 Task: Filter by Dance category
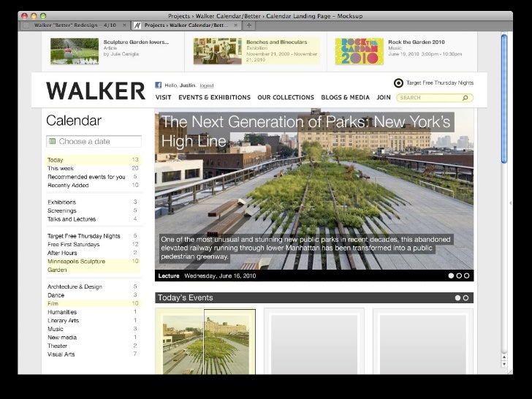(93, 295)
